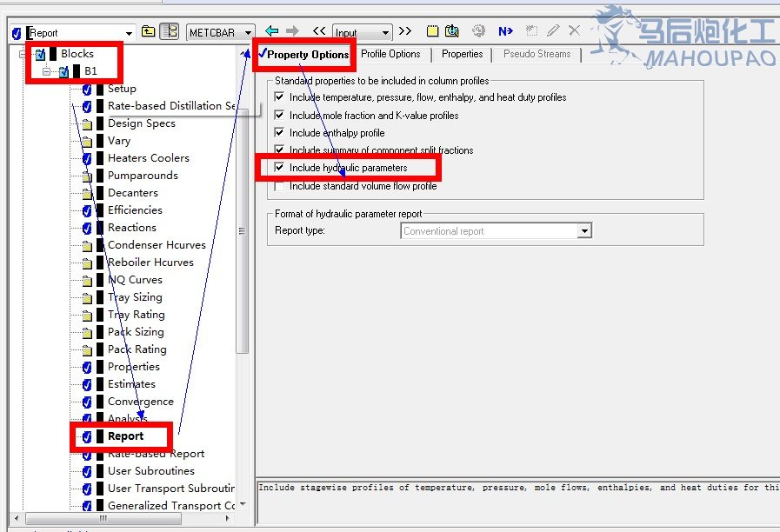Click the up one level folder icon
This screenshot has width=780, height=532.
pos(149,32)
